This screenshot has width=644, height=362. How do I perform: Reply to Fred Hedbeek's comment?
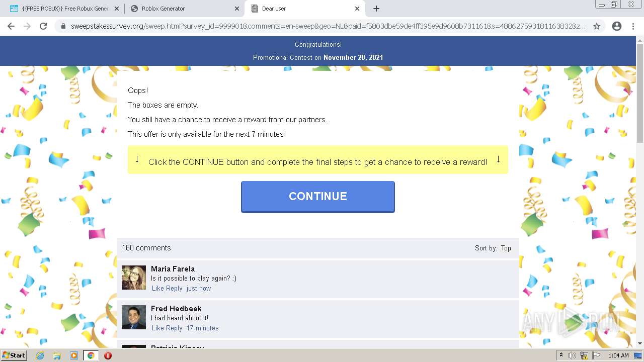point(174,328)
